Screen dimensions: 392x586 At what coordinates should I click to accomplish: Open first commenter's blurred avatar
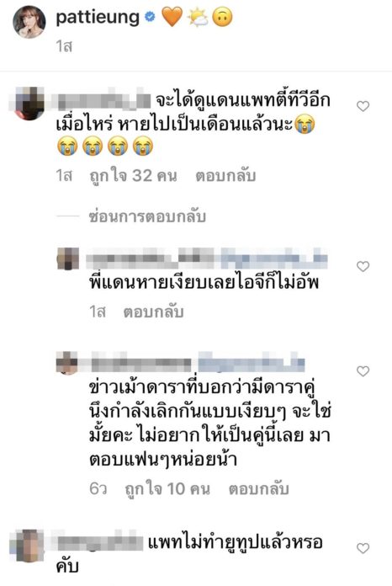pyautogui.click(x=29, y=104)
